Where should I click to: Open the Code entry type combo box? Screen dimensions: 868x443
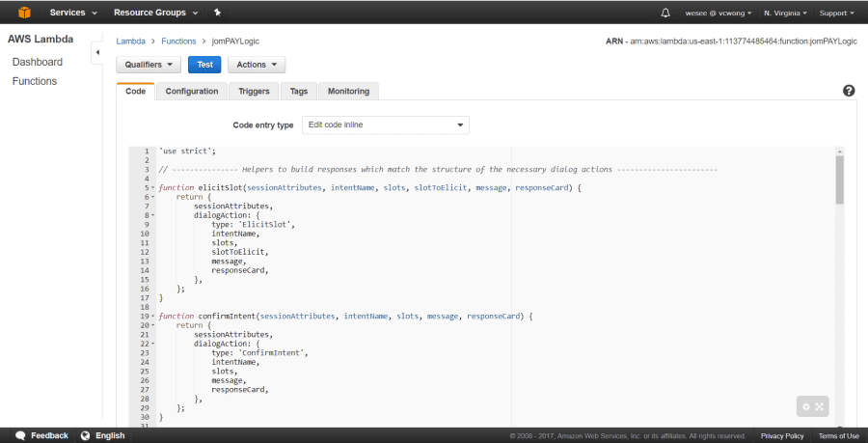click(385, 125)
